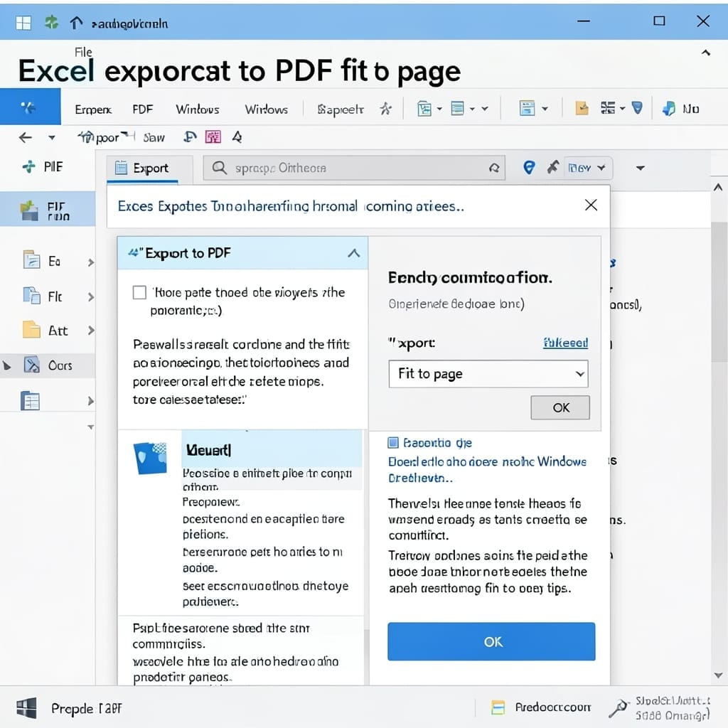Click the table sheet icon in sidebar
The width and height of the screenshot is (728, 728).
30,401
